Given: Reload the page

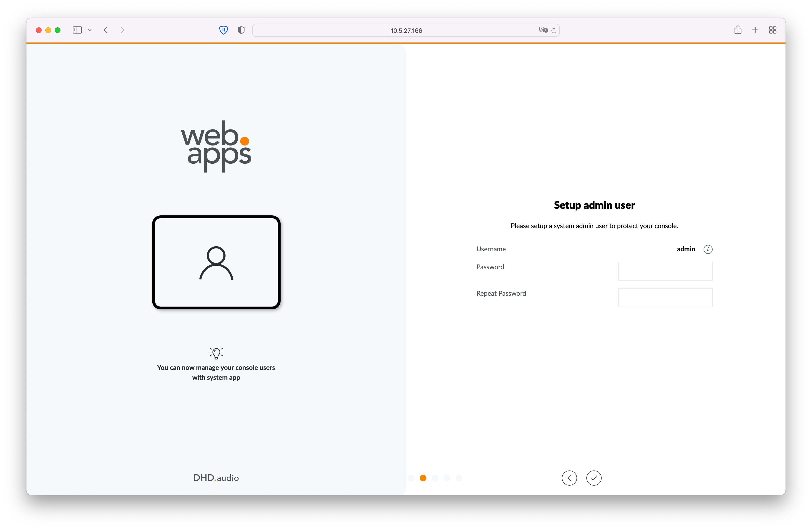Looking at the screenshot, I should [x=554, y=30].
